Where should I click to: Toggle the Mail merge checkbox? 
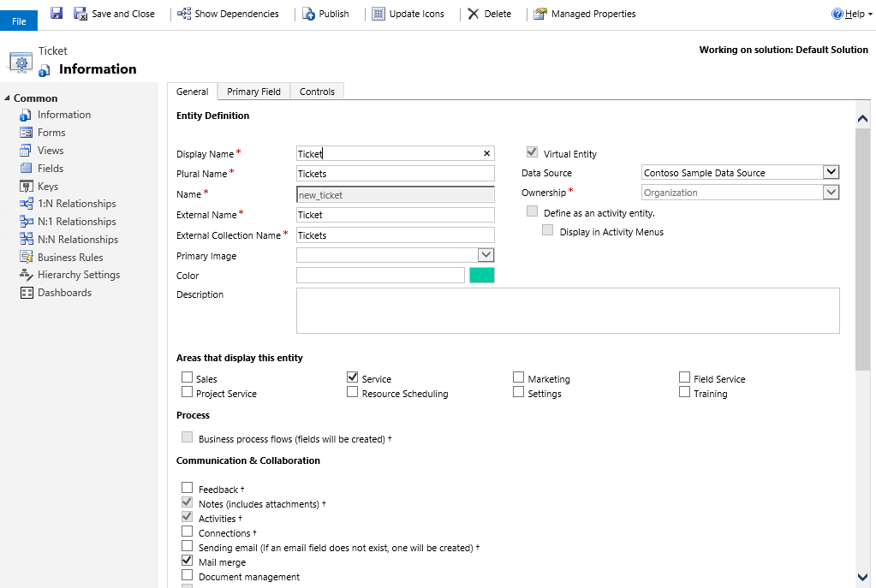(x=188, y=561)
